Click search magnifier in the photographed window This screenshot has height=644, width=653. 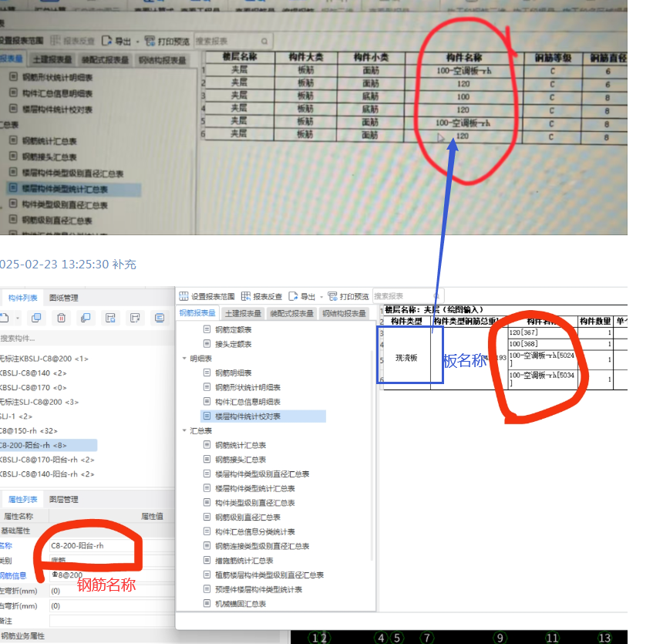pos(264,41)
